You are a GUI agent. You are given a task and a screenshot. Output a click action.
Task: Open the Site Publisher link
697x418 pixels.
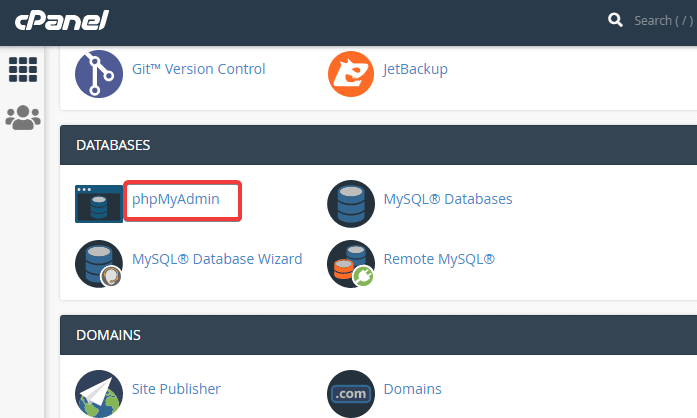click(x=176, y=389)
